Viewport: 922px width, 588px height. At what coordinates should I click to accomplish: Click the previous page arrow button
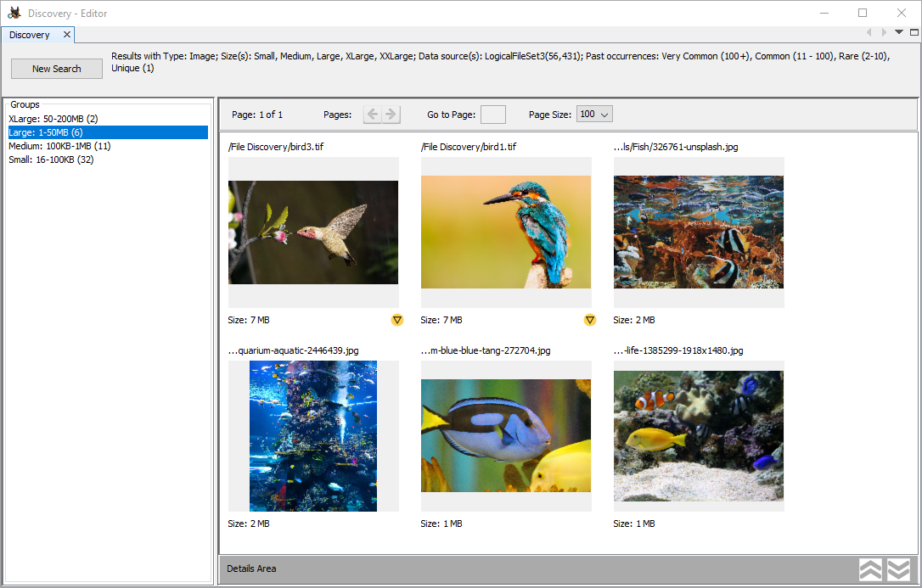tap(373, 115)
